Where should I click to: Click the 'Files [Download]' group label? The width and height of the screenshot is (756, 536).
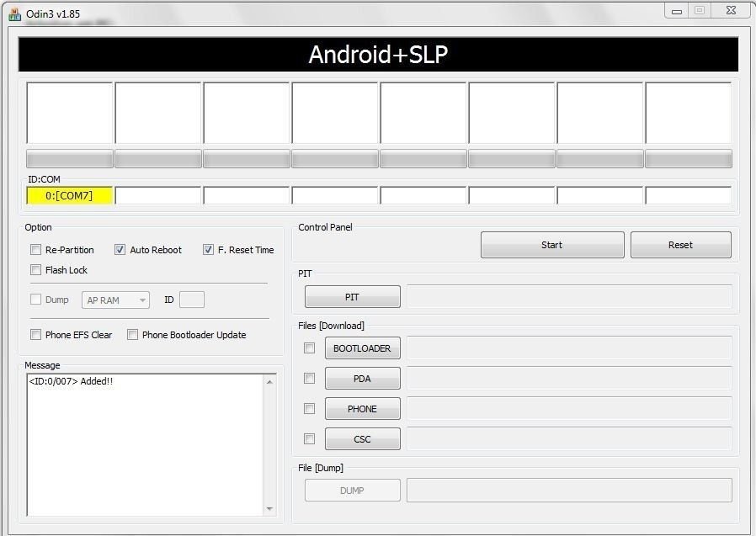coord(331,326)
